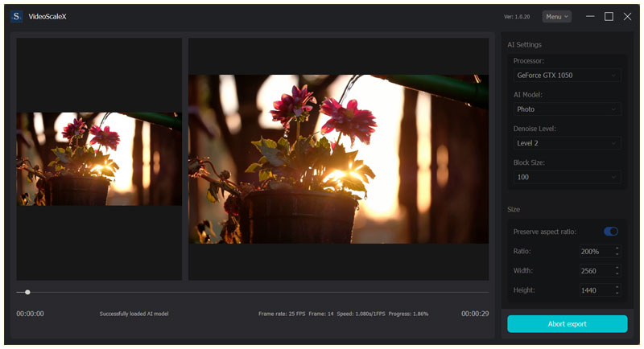Expand the AI Model dropdown

(x=567, y=109)
